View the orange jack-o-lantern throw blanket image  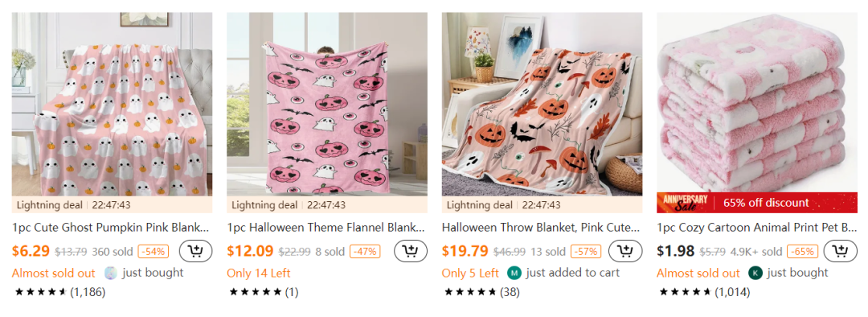point(542,104)
